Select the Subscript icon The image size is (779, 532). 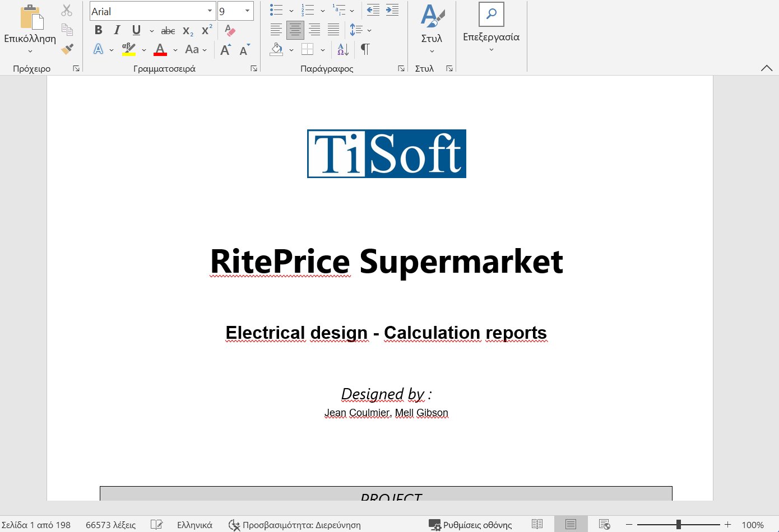pyautogui.click(x=187, y=31)
